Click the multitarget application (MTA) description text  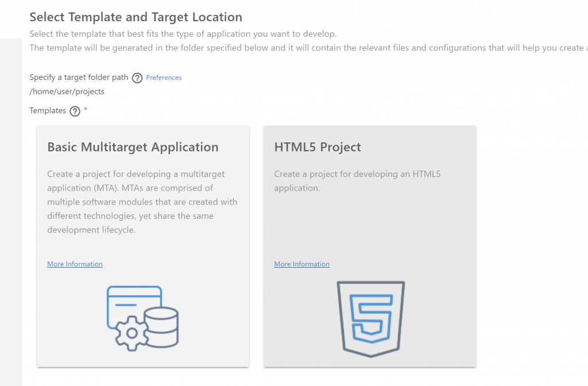pos(142,202)
